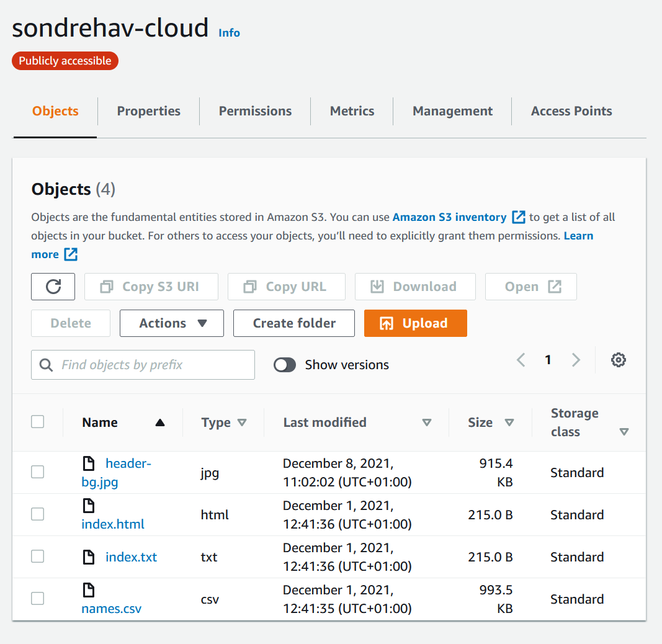662x644 pixels.
Task: Select the names.csv row checkbox
Action: coord(38,599)
